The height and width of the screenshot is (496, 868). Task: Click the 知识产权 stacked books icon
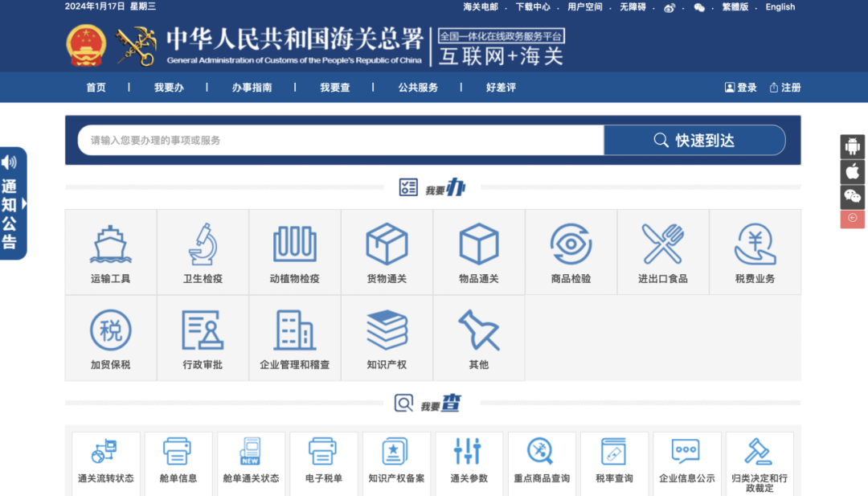[x=387, y=330]
